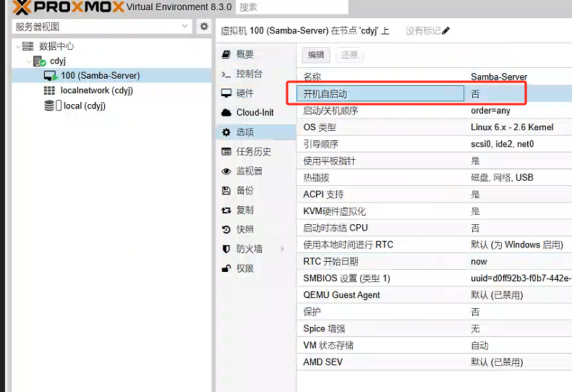Select the 数据中心 datacenter icon
This screenshot has height=392, width=572.
point(27,46)
